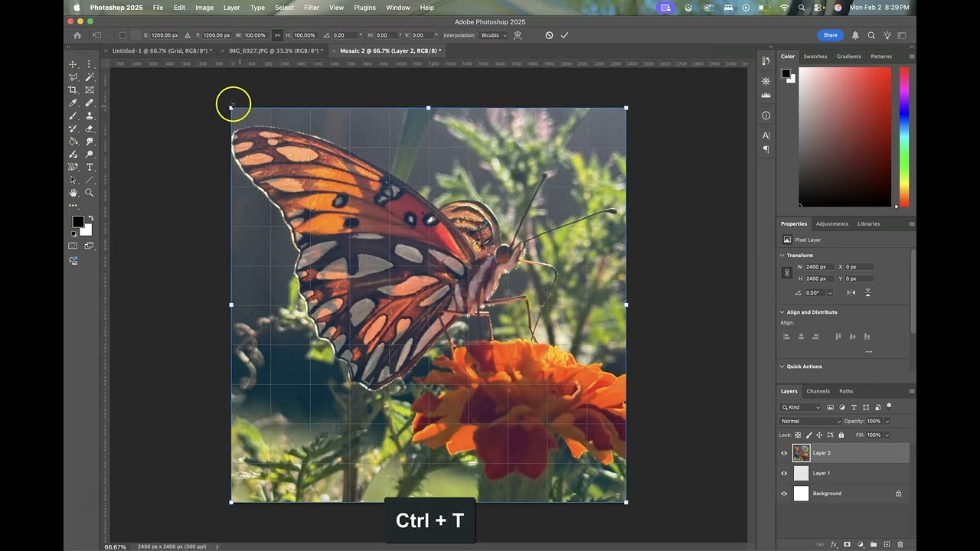Flip horizontal icon in Properties Transform
980x551 pixels.
(851, 292)
